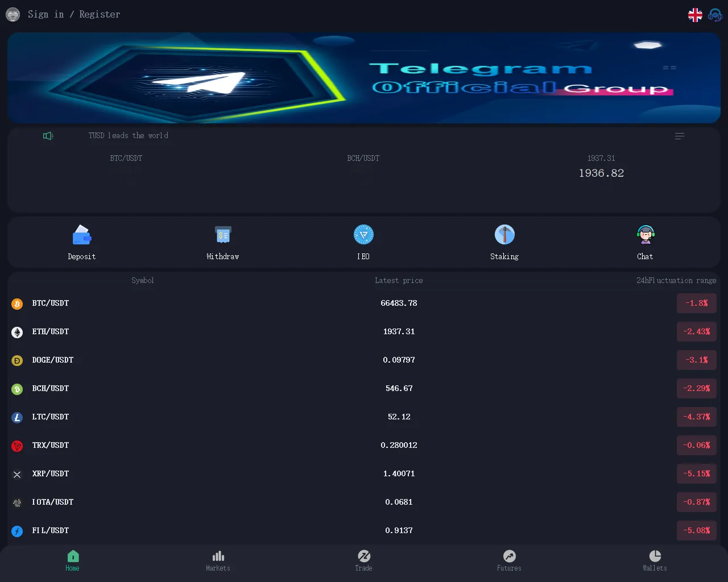Open the DOGE/USDT market row
The image size is (728, 582).
[364, 360]
